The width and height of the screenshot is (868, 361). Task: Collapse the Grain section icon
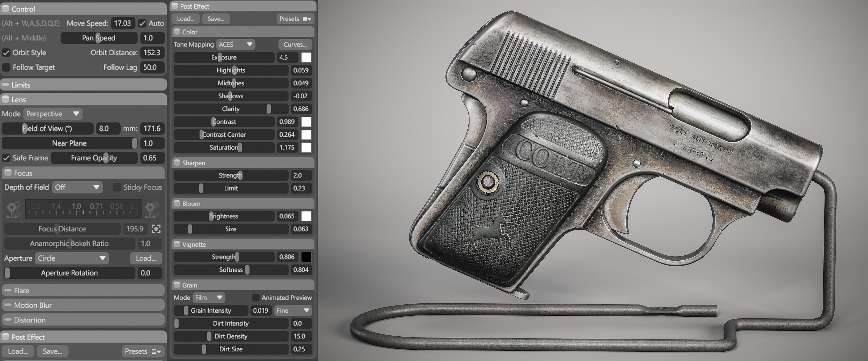point(177,285)
